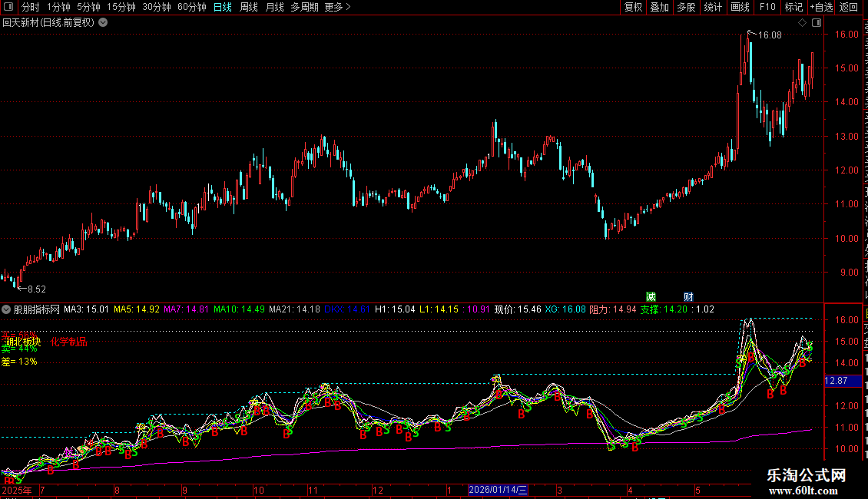Viewport: 868px width, 499px height.
Task: Click the 股朋指标网 indicator name
Action: 37,309
